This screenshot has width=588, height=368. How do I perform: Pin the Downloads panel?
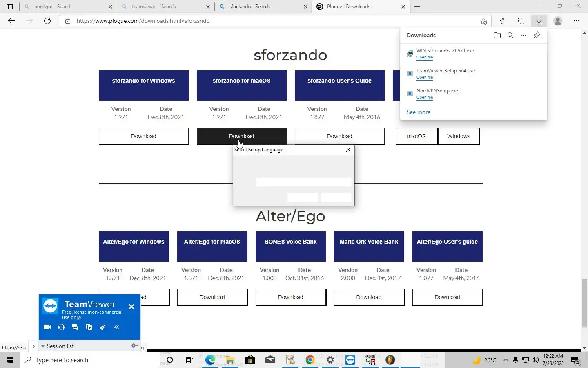click(x=537, y=35)
